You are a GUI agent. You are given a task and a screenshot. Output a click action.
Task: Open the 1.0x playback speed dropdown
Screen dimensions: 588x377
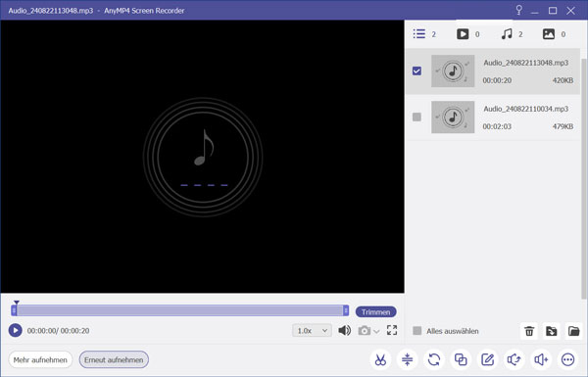(312, 331)
